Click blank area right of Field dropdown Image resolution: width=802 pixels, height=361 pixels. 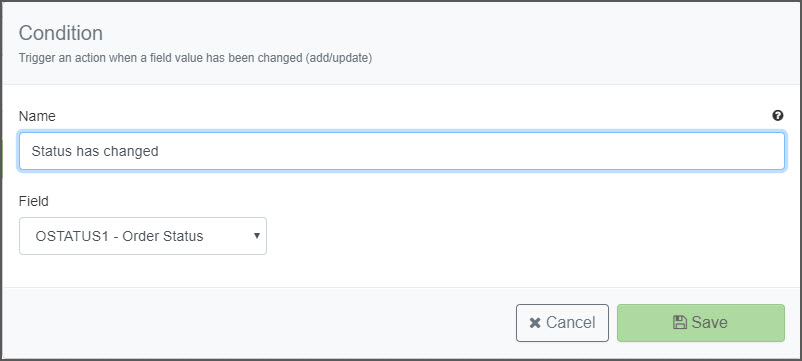tap(511, 236)
